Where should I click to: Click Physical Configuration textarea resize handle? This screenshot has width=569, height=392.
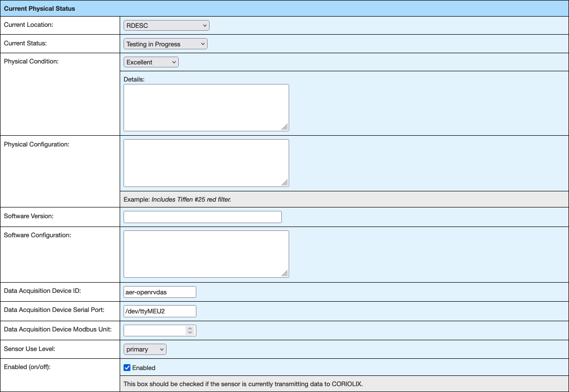[x=285, y=183]
